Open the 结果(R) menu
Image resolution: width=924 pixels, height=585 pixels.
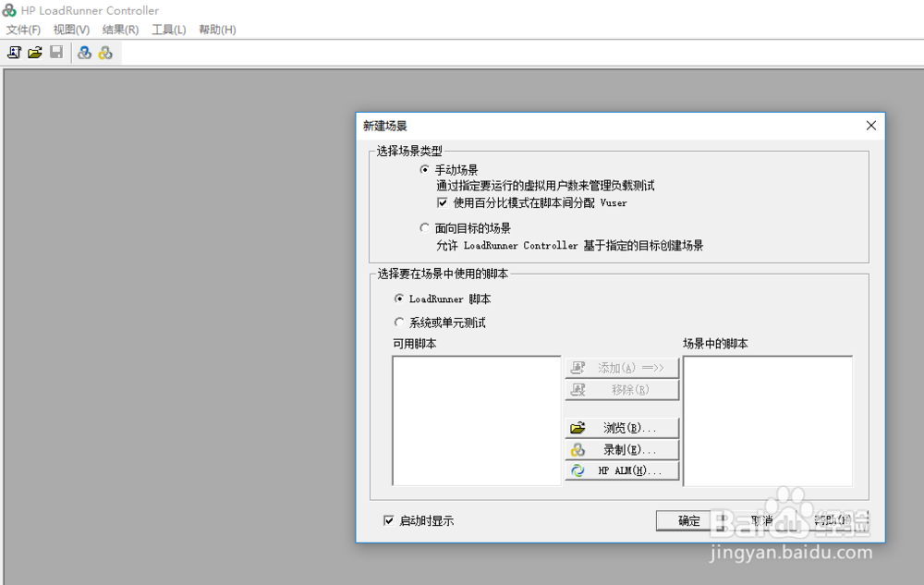coord(120,30)
